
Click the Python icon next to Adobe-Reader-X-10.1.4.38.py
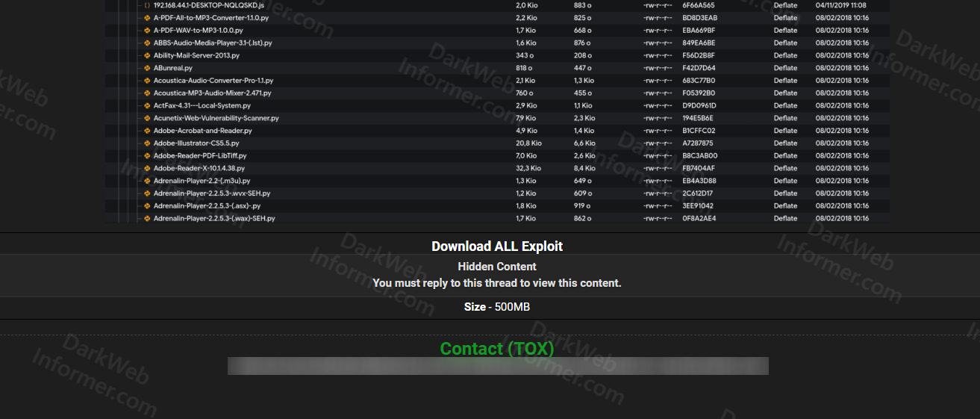click(147, 168)
